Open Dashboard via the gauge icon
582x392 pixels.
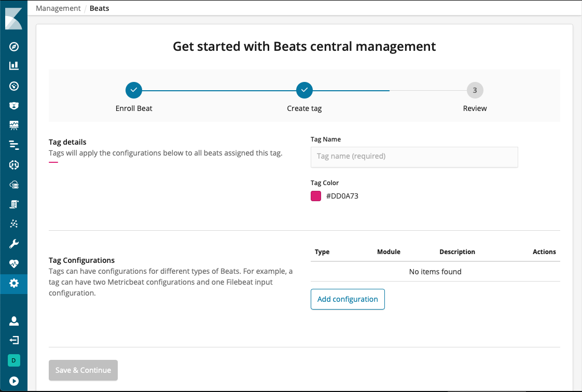(x=13, y=86)
